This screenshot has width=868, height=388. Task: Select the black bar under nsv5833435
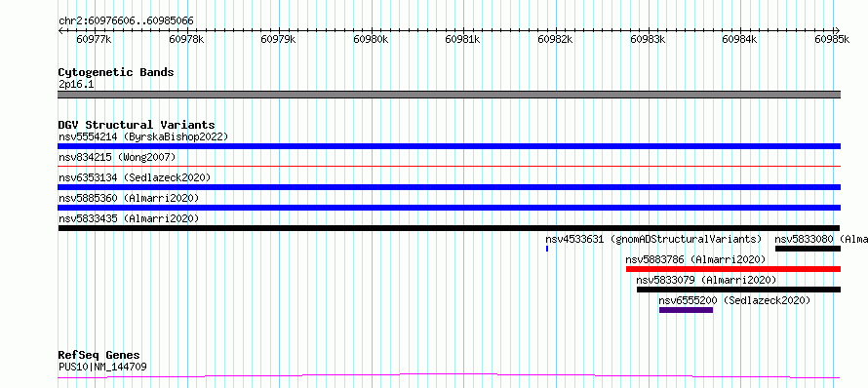pos(449,228)
